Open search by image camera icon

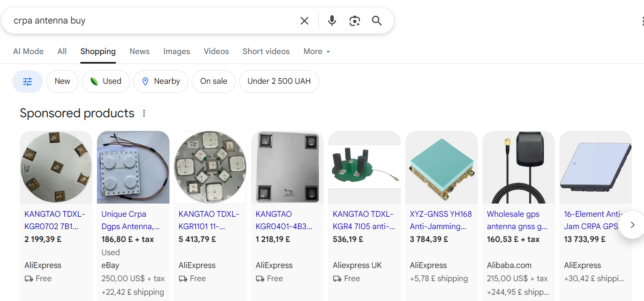point(355,21)
